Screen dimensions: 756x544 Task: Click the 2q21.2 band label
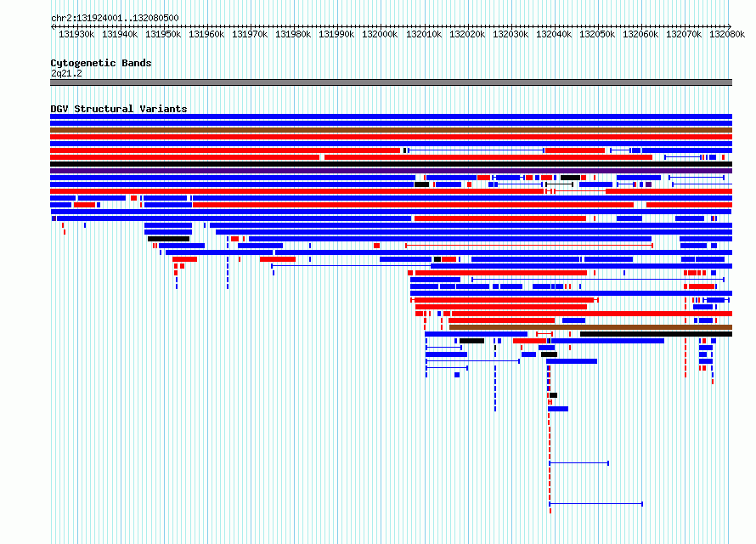[66, 73]
